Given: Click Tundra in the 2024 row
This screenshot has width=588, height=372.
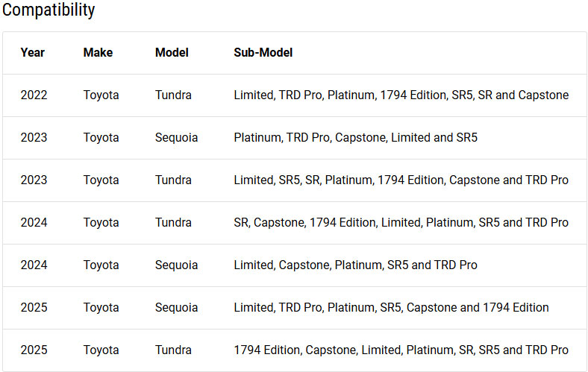Looking at the screenshot, I should [173, 222].
